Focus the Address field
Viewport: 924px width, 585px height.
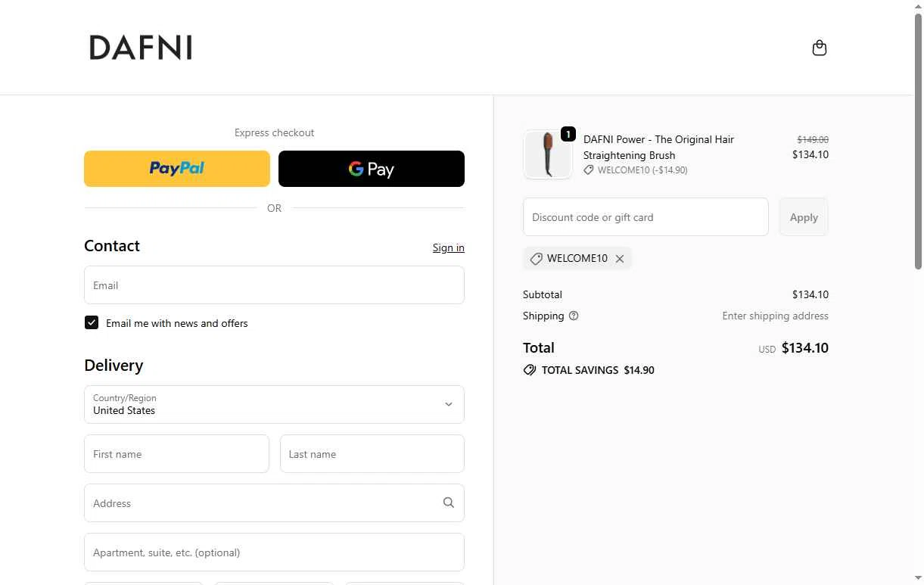[x=274, y=503]
